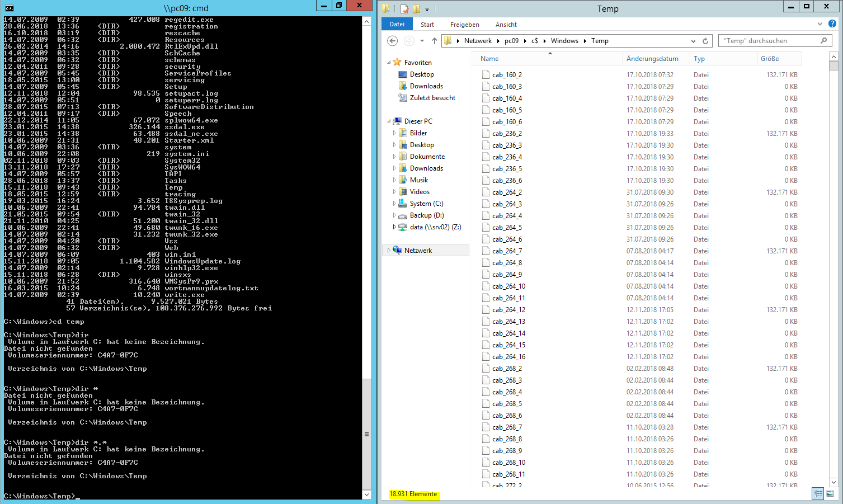The image size is (843, 504).
Task: Expand the Netzwerk tree node
Action: [389, 251]
